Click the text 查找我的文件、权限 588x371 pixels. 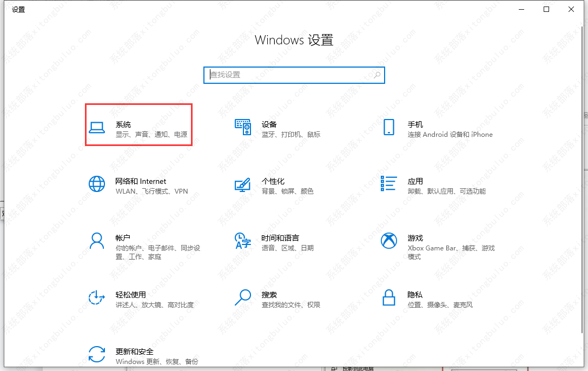[290, 305]
